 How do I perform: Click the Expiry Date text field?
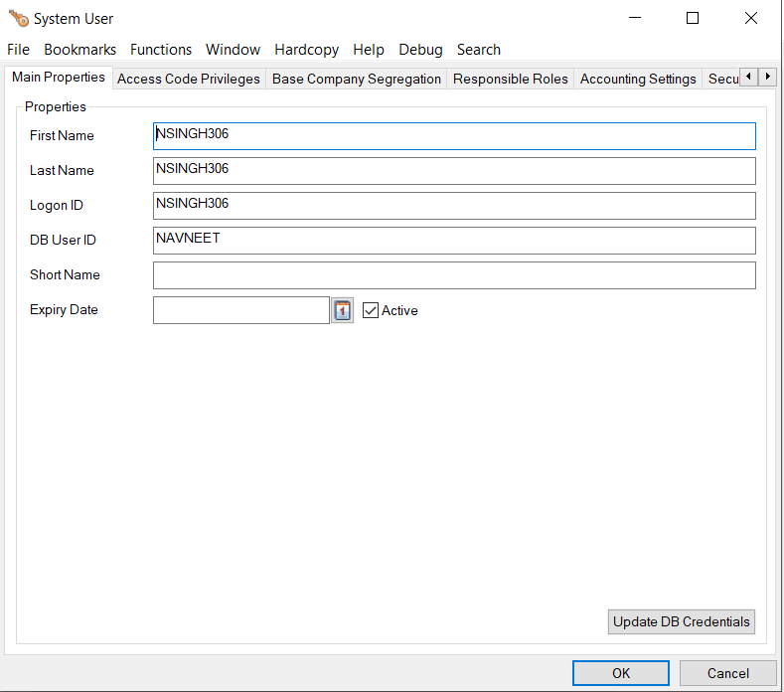pos(240,310)
